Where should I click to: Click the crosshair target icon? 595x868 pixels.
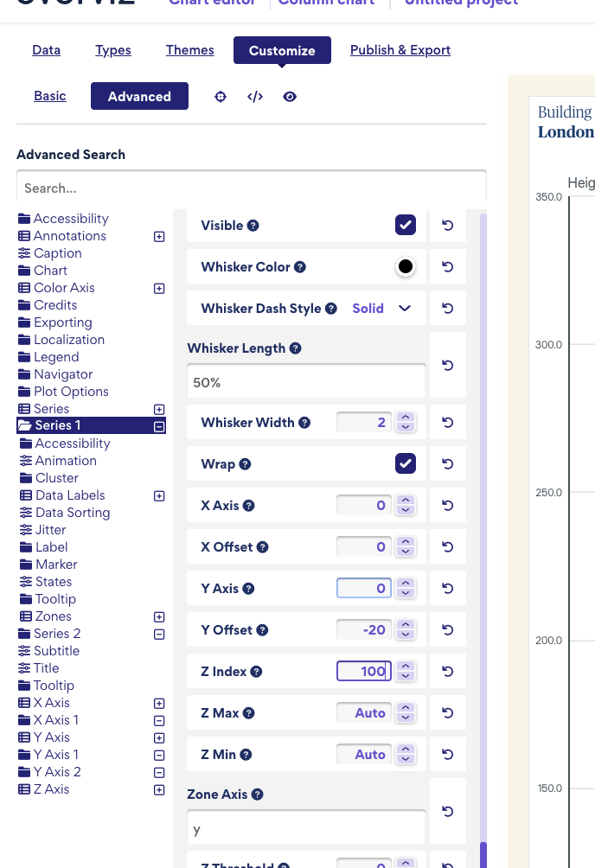click(221, 97)
